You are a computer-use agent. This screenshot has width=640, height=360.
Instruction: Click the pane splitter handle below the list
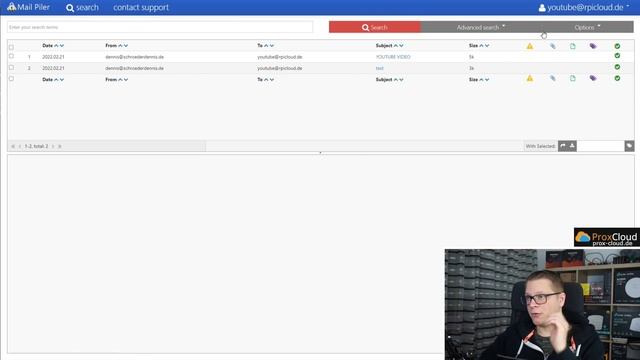pos(320,153)
